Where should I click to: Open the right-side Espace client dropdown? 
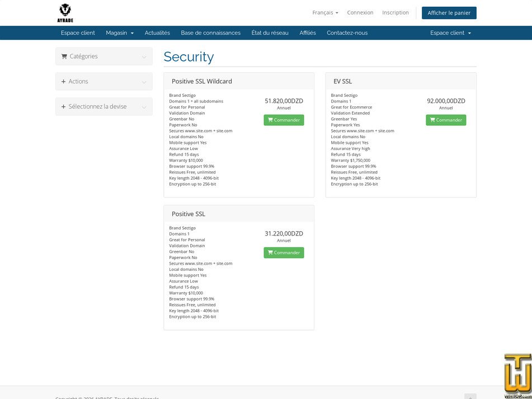click(450, 33)
